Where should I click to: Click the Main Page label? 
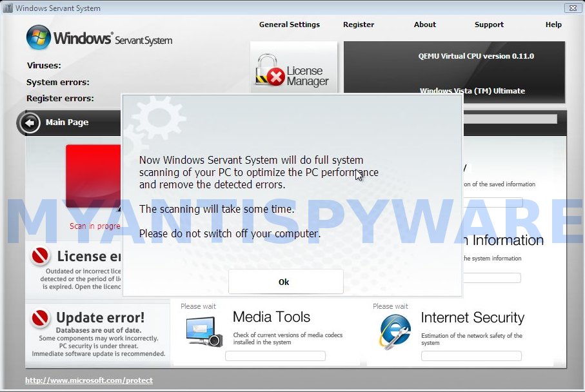(x=67, y=122)
